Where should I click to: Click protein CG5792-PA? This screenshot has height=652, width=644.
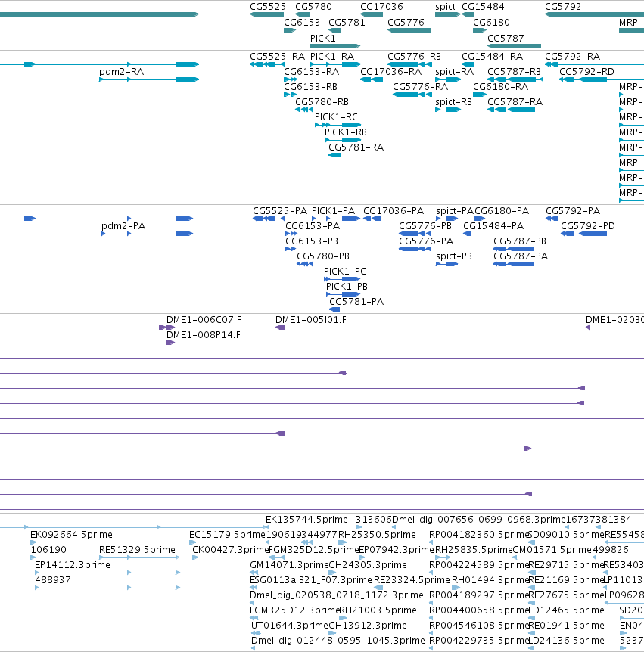573,211
